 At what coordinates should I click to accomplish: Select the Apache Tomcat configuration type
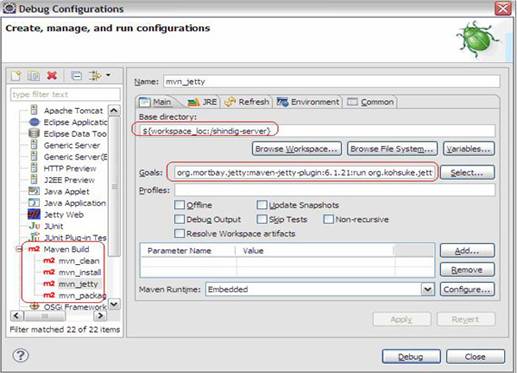pyautogui.click(x=73, y=110)
